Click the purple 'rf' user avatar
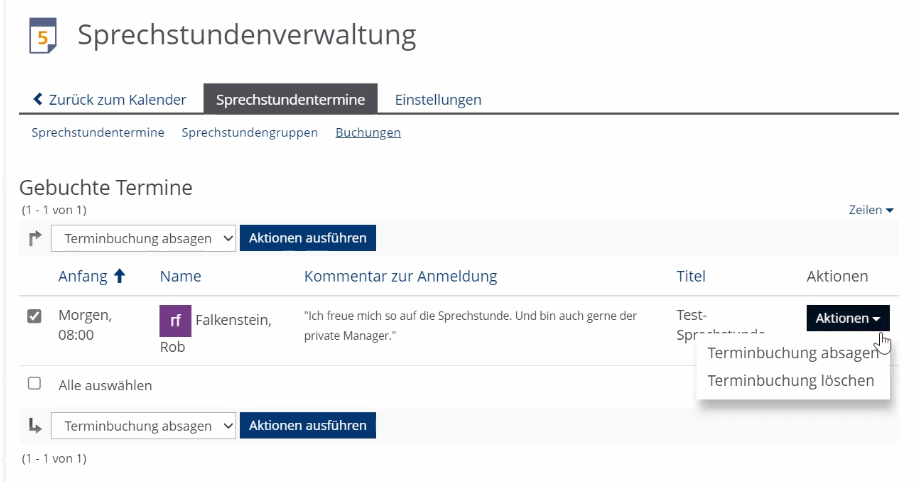916x482 pixels. (175, 321)
